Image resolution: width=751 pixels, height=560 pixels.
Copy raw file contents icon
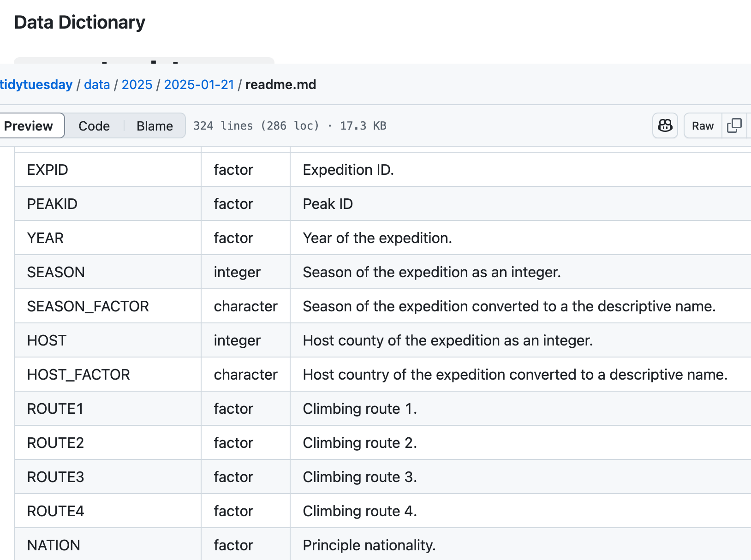[734, 125]
